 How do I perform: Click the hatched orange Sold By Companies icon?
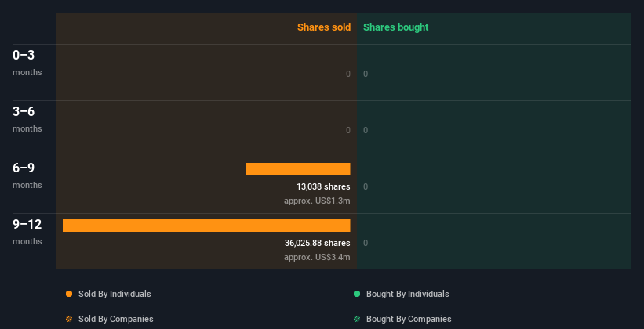coord(69,319)
